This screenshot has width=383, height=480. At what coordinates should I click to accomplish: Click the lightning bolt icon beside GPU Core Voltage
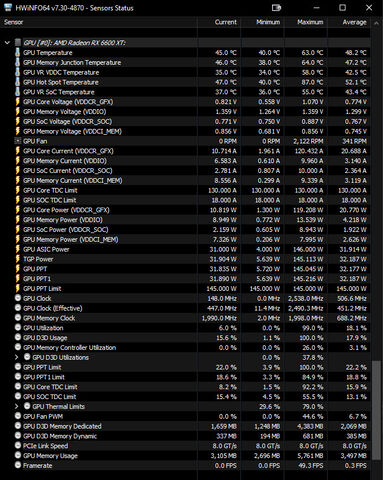pyautogui.click(x=18, y=102)
